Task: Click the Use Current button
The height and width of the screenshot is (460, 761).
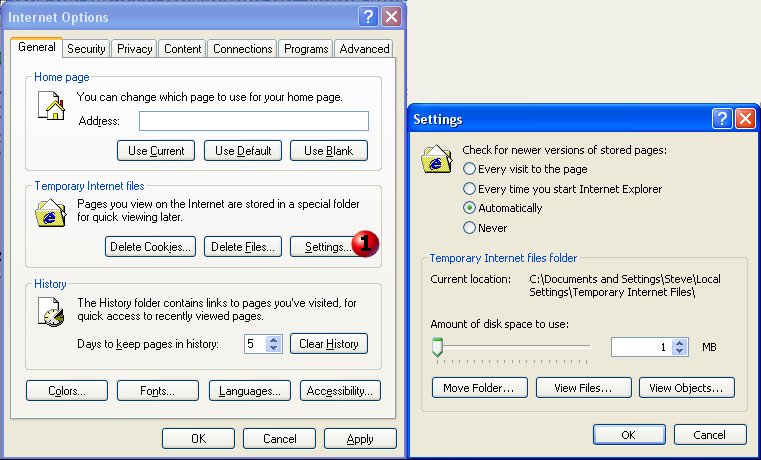Action: [x=156, y=151]
